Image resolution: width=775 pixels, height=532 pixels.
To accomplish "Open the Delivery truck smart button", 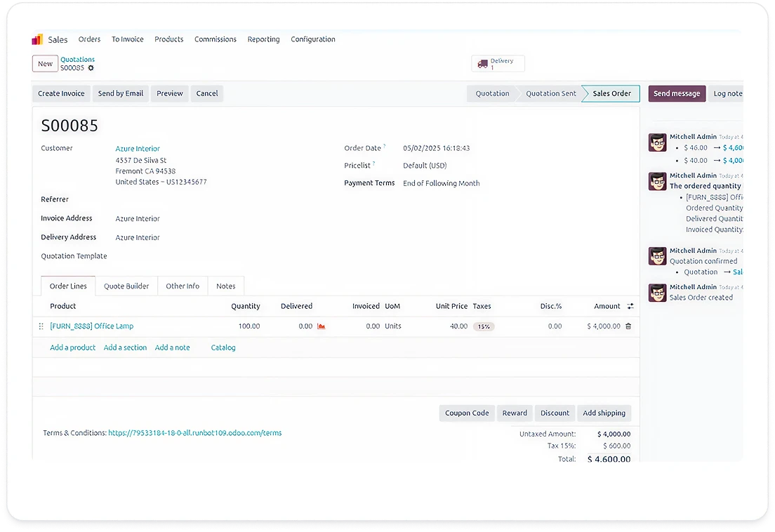I will click(498, 64).
